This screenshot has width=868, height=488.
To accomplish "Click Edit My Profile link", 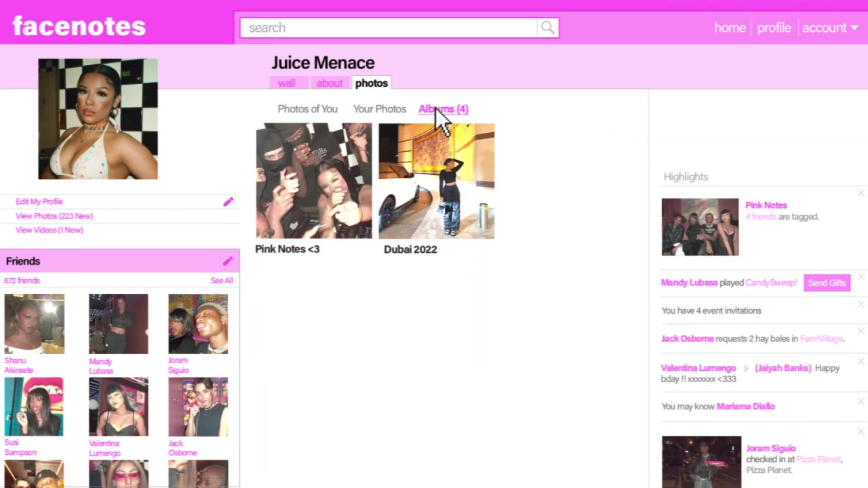I will point(39,201).
